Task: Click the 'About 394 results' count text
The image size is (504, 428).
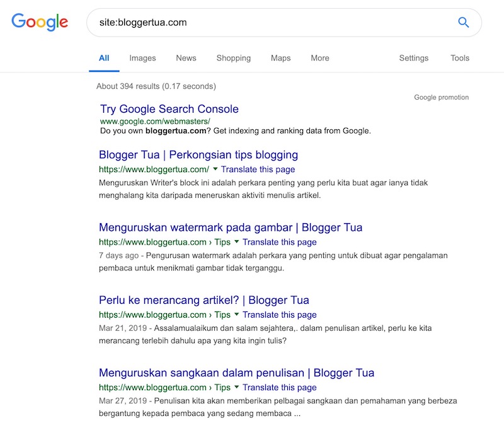Action: point(156,86)
